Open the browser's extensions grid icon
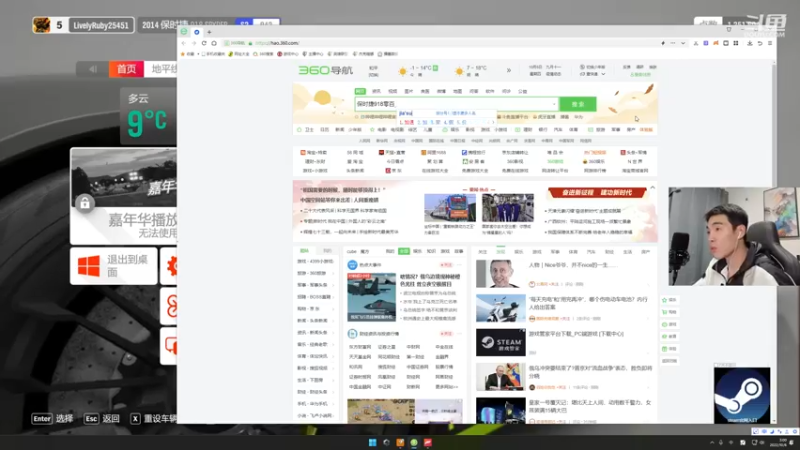The image size is (800, 450). [x=736, y=43]
